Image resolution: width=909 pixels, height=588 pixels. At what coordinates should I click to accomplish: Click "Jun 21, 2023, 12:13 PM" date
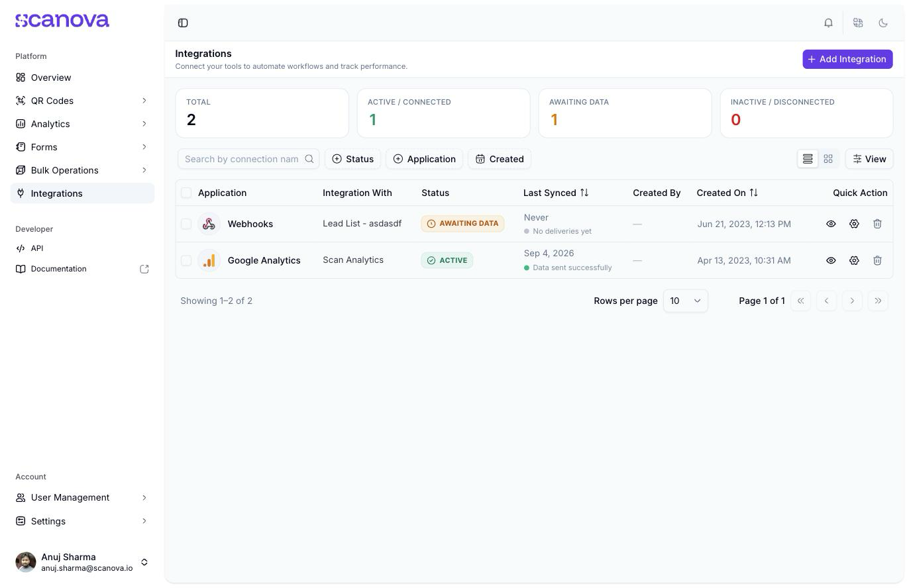pos(744,224)
